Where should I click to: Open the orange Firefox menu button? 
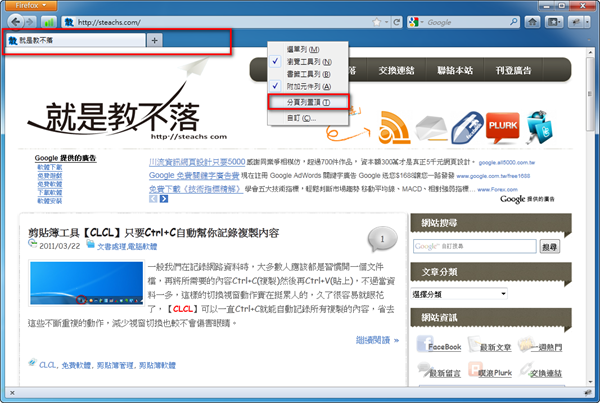coord(31,5)
